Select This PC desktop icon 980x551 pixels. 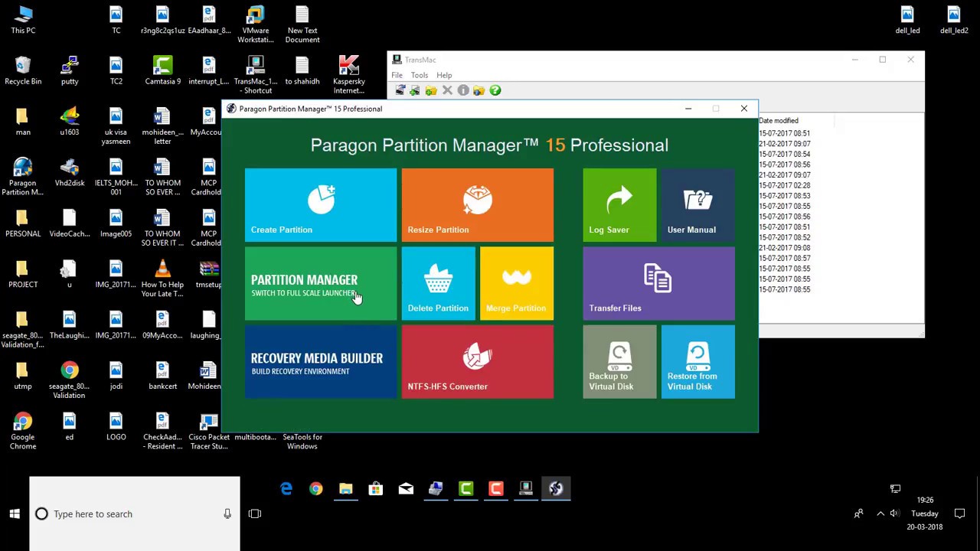[x=23, y=21]
